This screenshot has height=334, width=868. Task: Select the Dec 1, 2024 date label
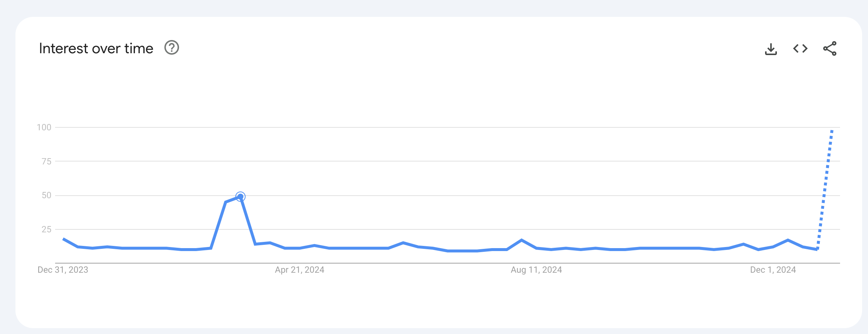pyautogui.click(x=773, y=270)
